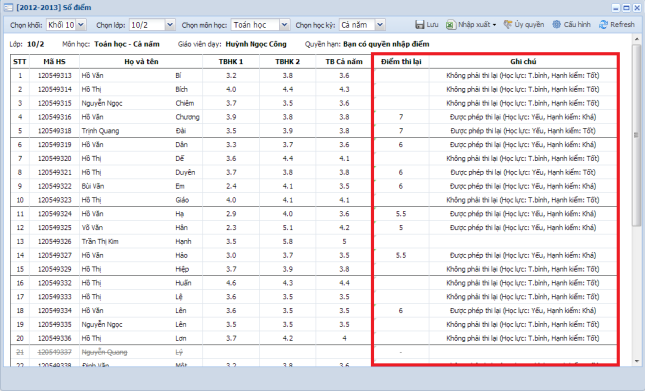Click the Điểm thi lại column header
Viewport: 645px width, 391px height.
pos(401,62)
